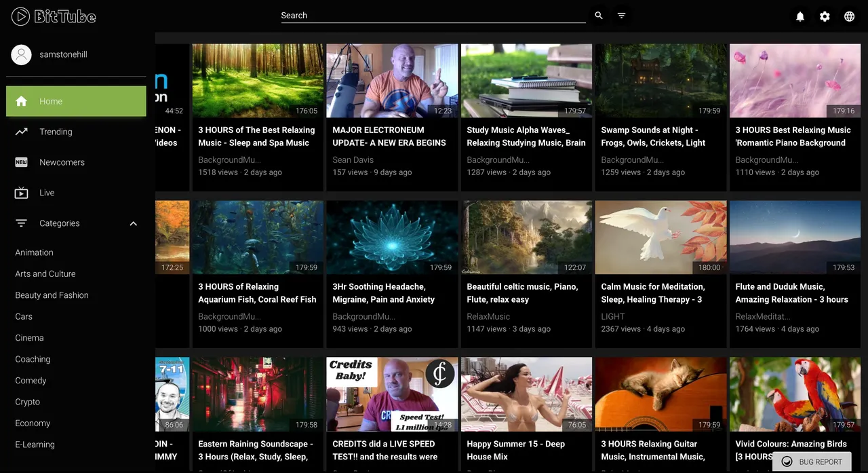Select the Comedy category
Image resolution: width=868 pixels, height=473 pixels.
[x=31, y=381]
